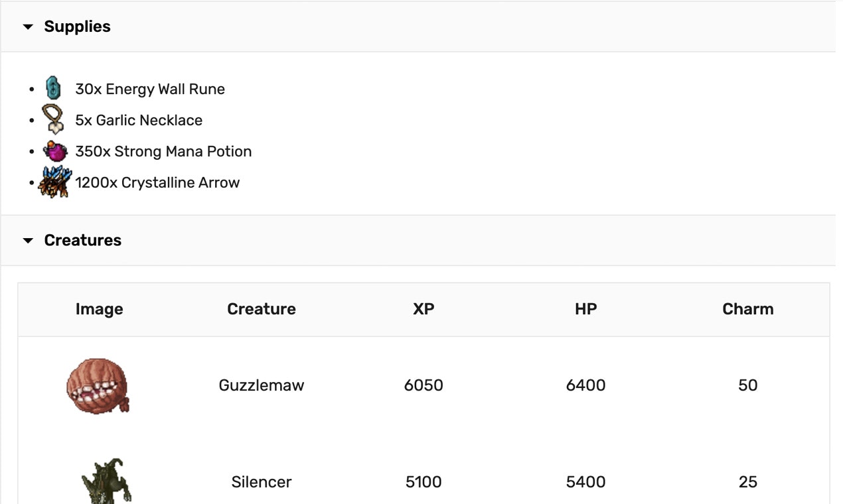Select the Creature column header

(x=261, y=309)
